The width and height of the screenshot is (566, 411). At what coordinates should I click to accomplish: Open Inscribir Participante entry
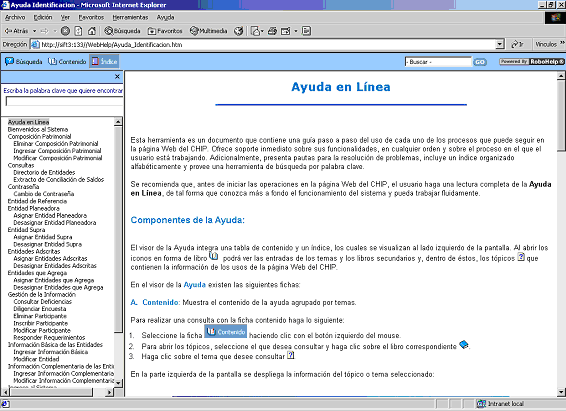pos(41,323)
